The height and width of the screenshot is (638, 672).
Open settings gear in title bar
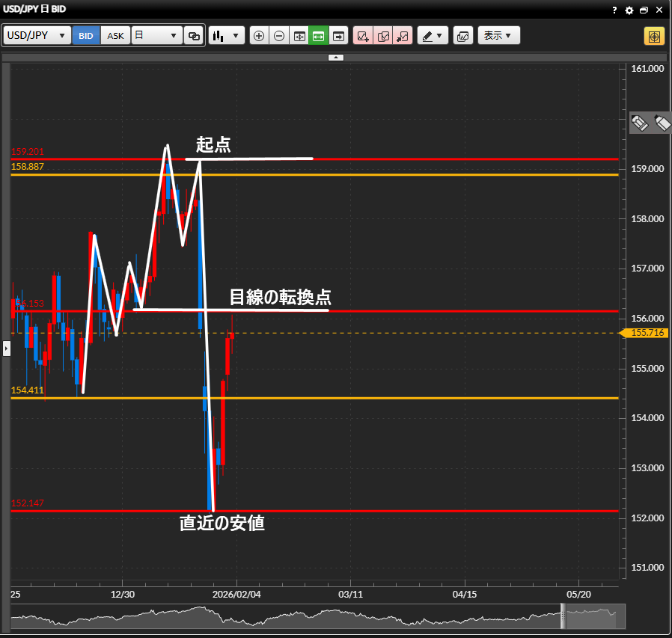629,10
